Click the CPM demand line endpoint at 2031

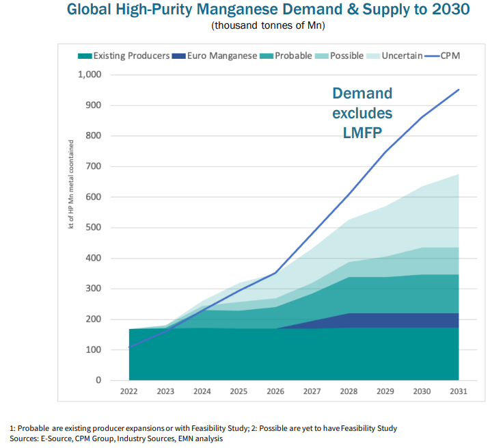click(459, 90)
